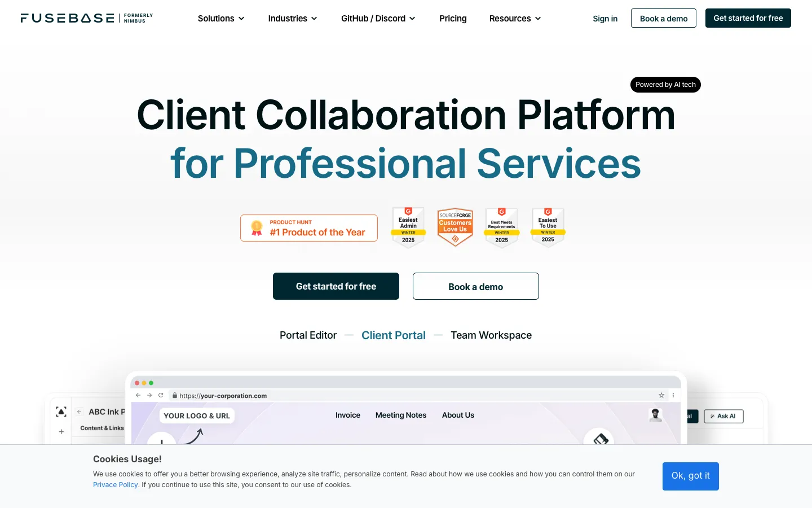812x508 pixels.
Task: Click the Sign in link
Action: click(605, 19)
